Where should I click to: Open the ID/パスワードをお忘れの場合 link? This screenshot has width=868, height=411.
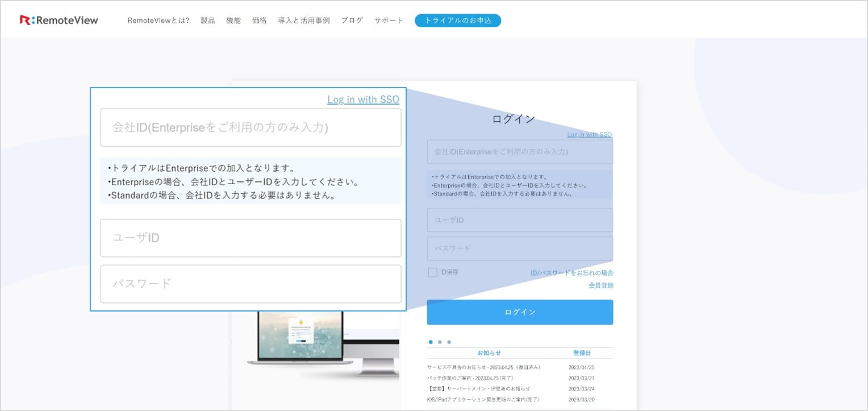coord(572,273)
